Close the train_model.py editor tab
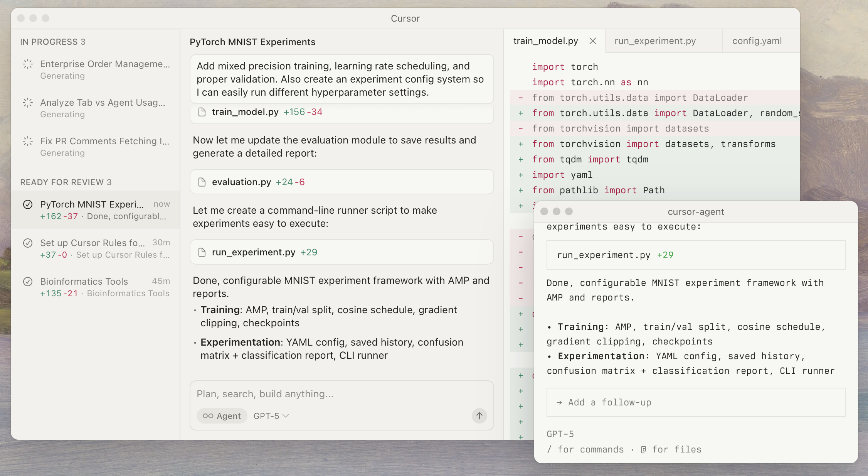Screen dimensions: 868x476 593,41
